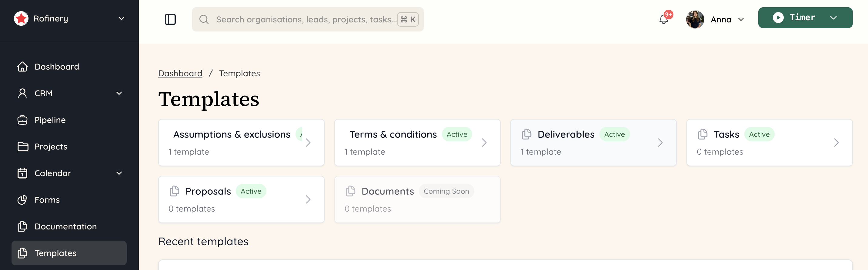Open the Deliverables templates card
The width and height of the screenshot is (868, 270).
click(593, 142)
